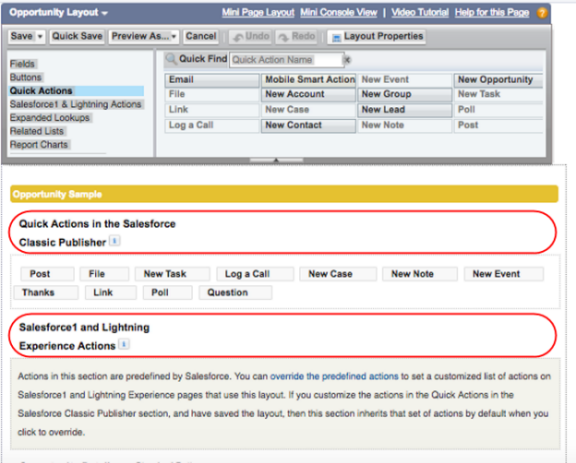The height and width of the screenshot is (463, 576).
Task: Select Fields in the palette category list
Action: pyautogui.click(x=22, y=64)
